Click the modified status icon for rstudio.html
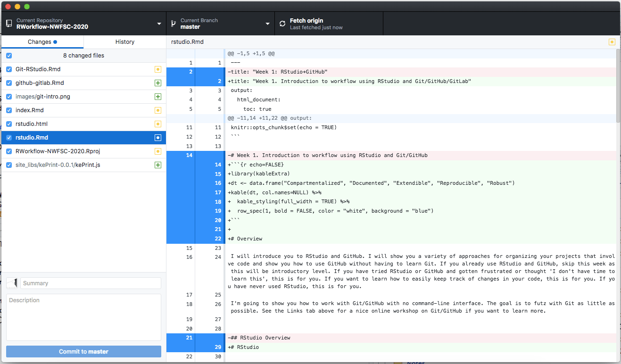621x364 pixels. 158,124
